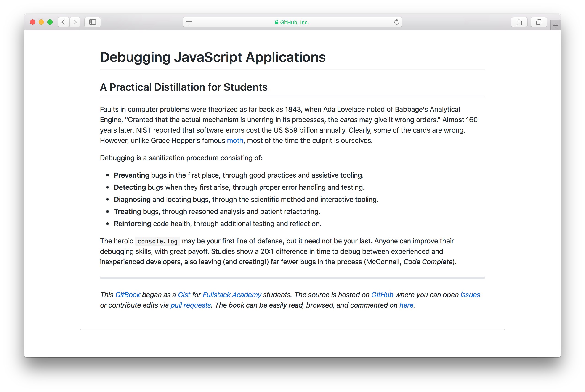Follow the pull requests link
This screenshot has height=392, width=585.
(x=191, y=305)
